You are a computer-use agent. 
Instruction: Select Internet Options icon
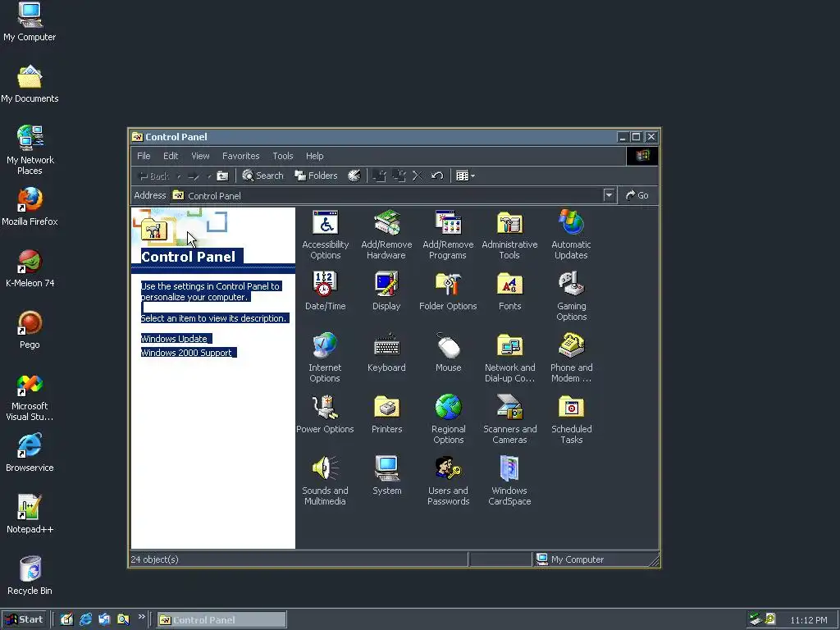click(325, 358)
